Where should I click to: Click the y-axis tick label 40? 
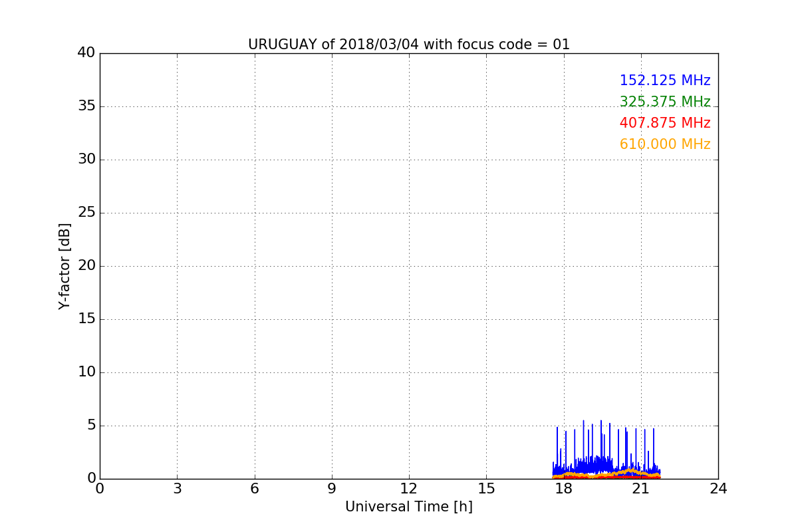pos(86,53)
